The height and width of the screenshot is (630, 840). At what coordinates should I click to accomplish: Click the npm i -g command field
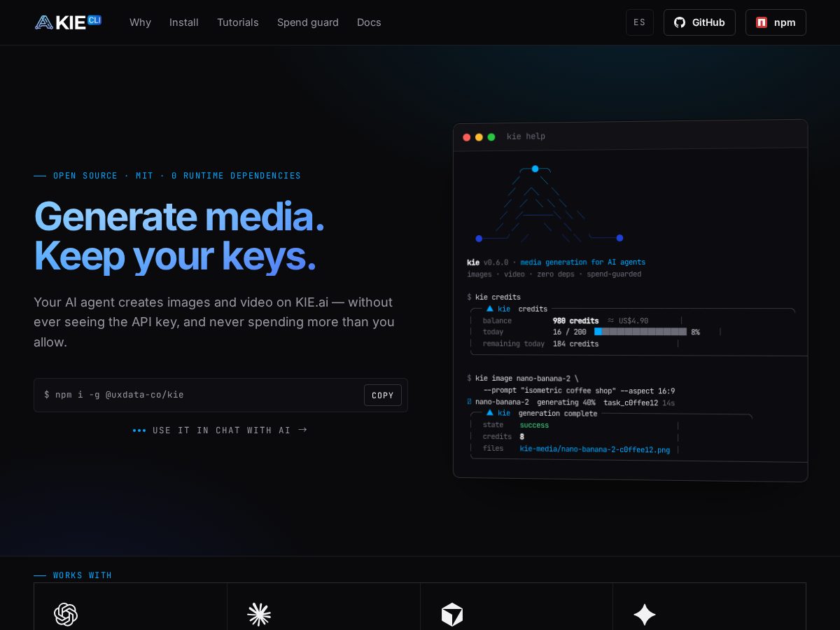pyautogui.click(x=220, y=395)
